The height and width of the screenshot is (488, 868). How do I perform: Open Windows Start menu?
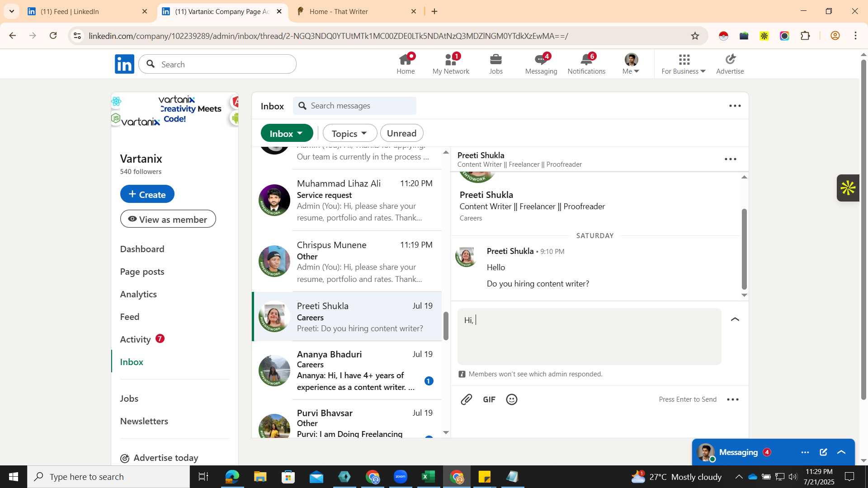(x=14, y=477)
